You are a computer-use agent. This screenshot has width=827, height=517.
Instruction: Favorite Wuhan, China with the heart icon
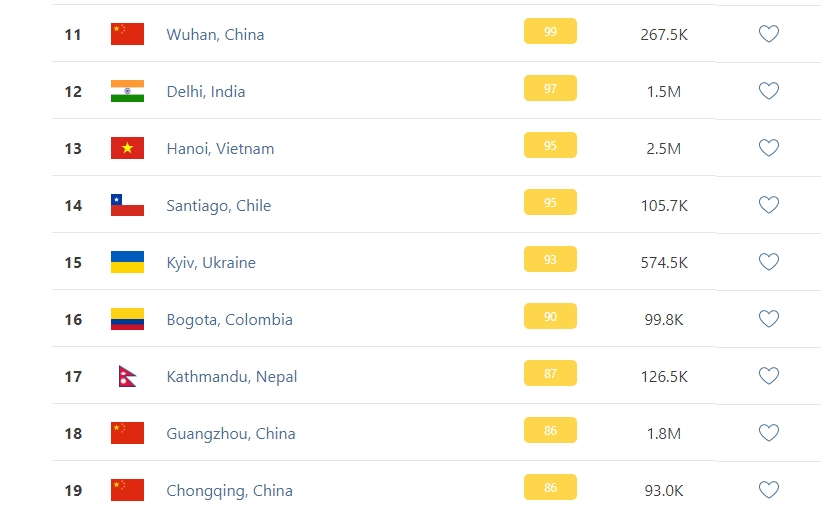(x=768, y=34)
